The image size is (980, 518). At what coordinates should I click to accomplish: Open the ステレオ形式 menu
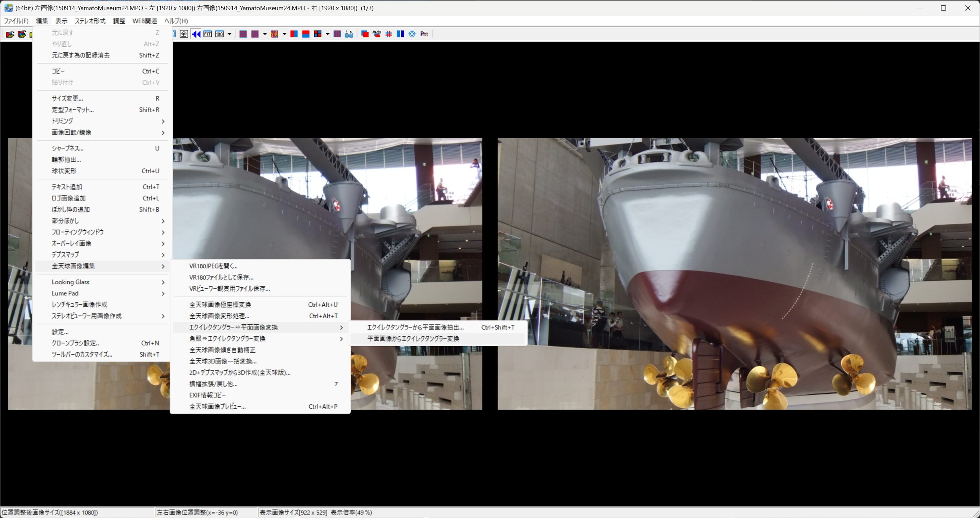(x=90, y=21)
